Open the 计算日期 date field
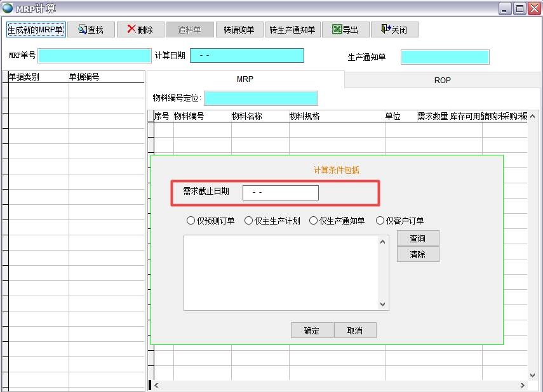This screenshot has height=392, width=543. (248, 55)
